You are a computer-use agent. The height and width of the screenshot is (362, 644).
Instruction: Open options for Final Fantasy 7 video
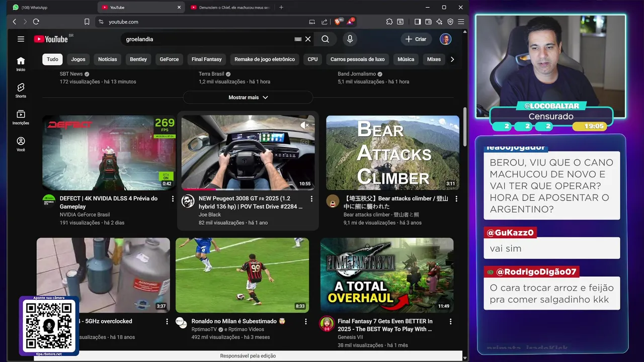450,321
